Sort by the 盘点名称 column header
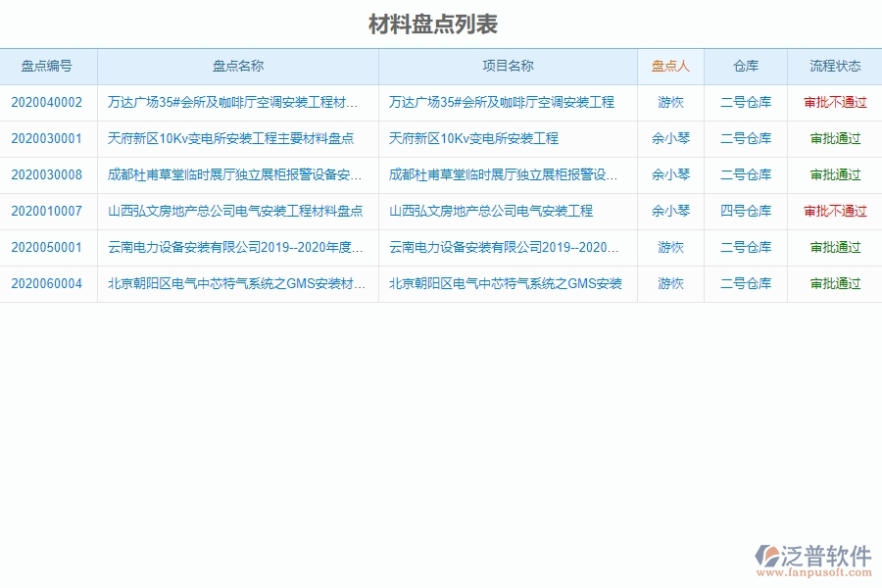 click(x=236, y=67)
